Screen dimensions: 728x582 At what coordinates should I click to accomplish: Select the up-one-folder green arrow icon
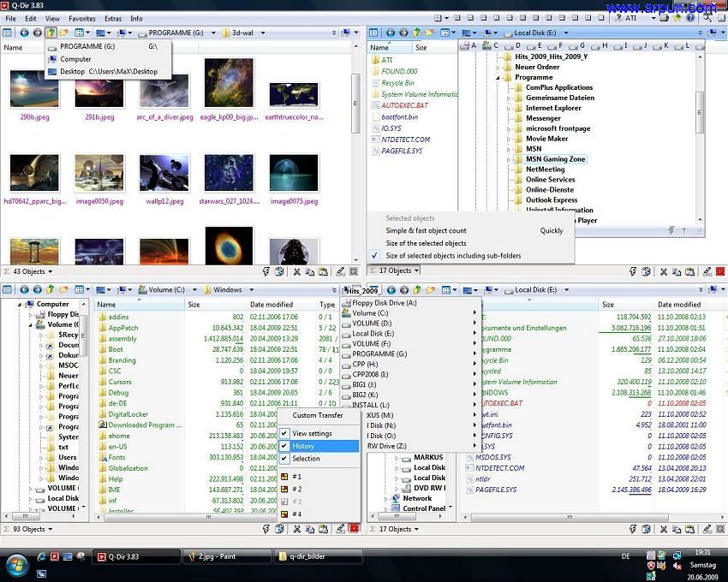pos(51,33)
